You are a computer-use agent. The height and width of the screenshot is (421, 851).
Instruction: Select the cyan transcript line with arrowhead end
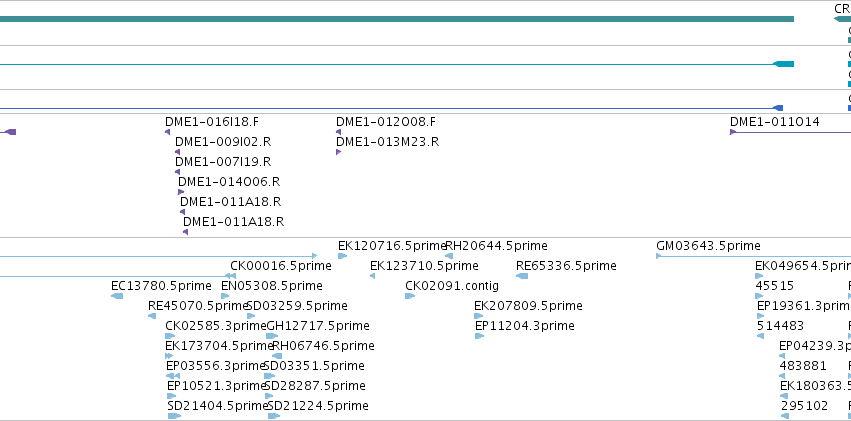[x=397, y=64]
